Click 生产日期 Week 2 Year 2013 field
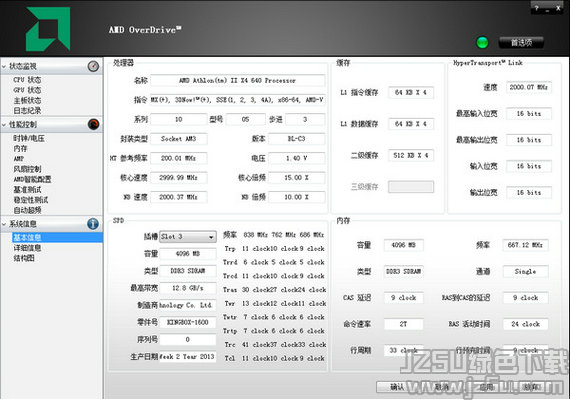Viewport: 570px width, 400px height. [x=188, y=356]
